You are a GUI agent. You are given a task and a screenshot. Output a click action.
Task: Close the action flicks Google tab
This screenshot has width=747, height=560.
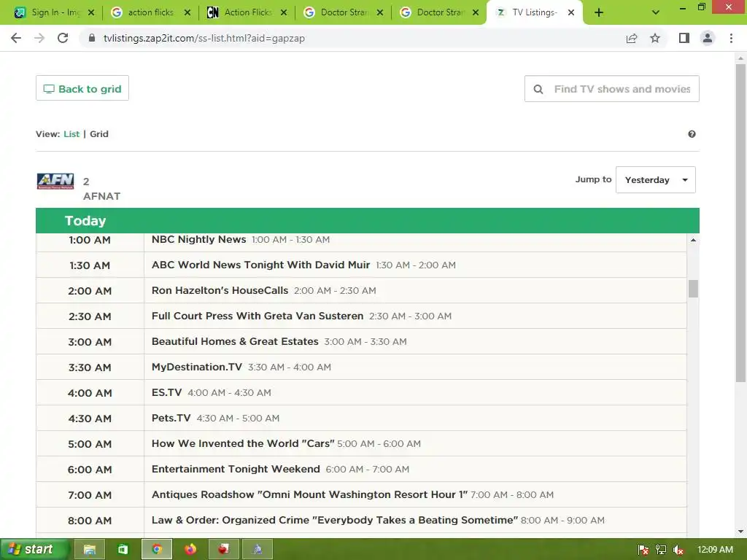coord(187,12)
